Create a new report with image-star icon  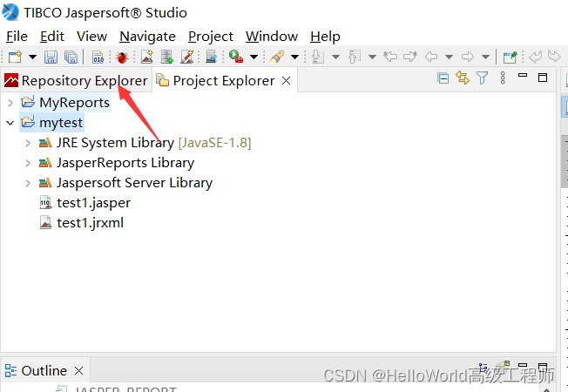click(146, 57)
